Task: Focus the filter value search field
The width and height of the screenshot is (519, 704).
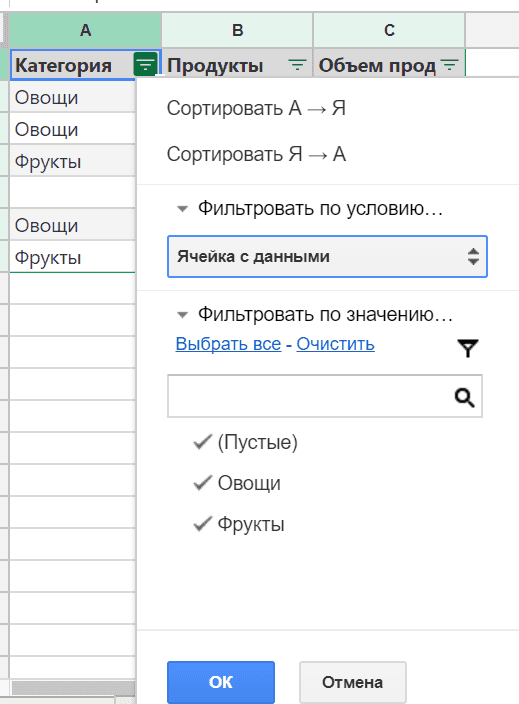Action: click(x=325, y=396)
